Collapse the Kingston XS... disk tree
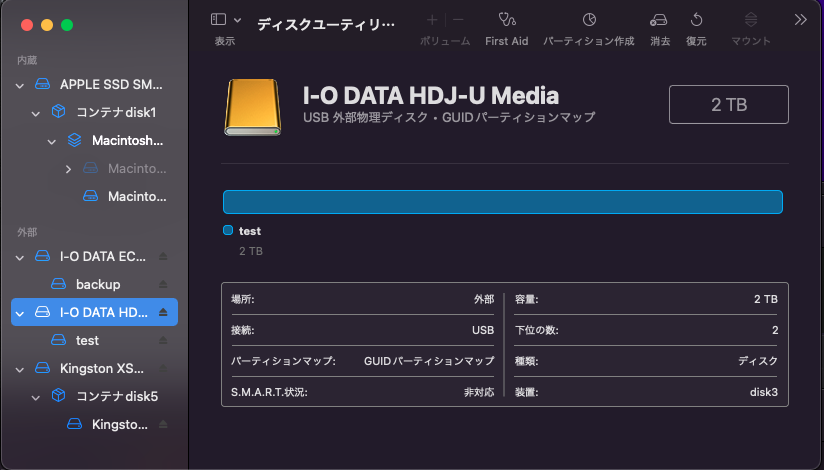This screenshot has height=470, width=824. 20,370
